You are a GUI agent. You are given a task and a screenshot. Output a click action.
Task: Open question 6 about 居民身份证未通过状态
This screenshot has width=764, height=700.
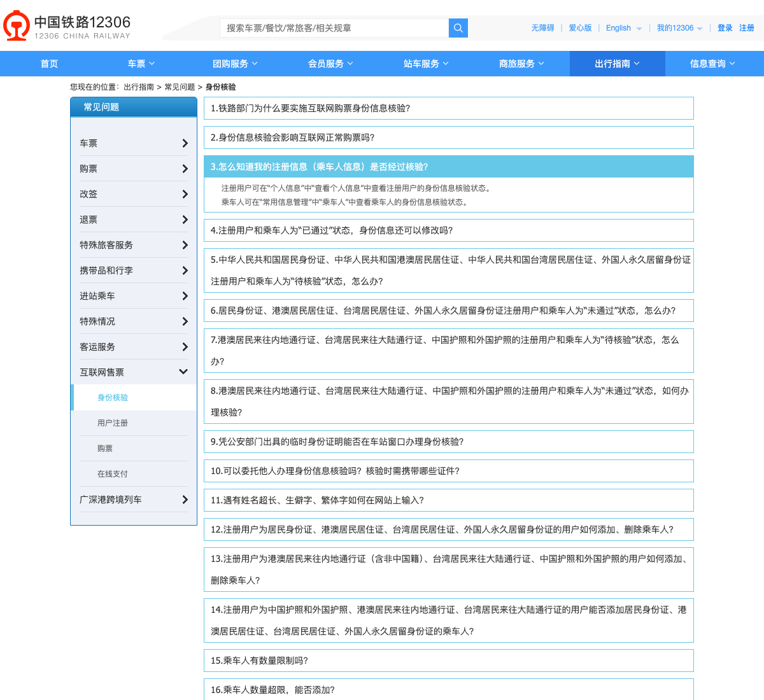[x=448, y=311]
